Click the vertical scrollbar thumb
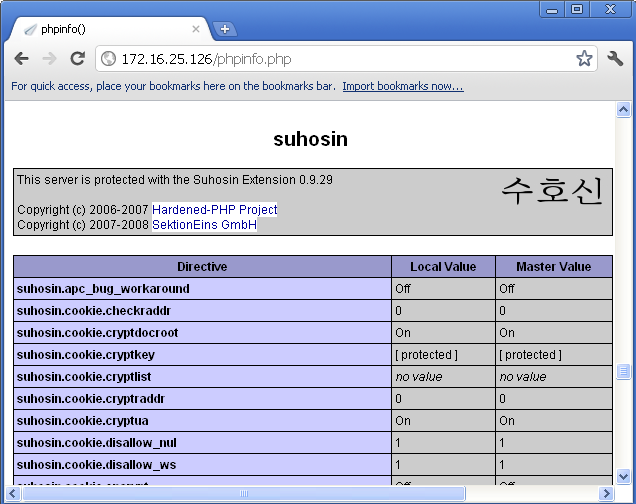Image resolution: width=636 pixels, height=504 pixels. pos(624,372)
